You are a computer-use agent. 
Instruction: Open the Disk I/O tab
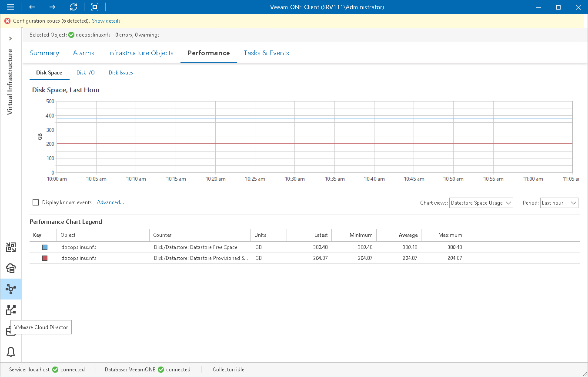pos(85,73)
